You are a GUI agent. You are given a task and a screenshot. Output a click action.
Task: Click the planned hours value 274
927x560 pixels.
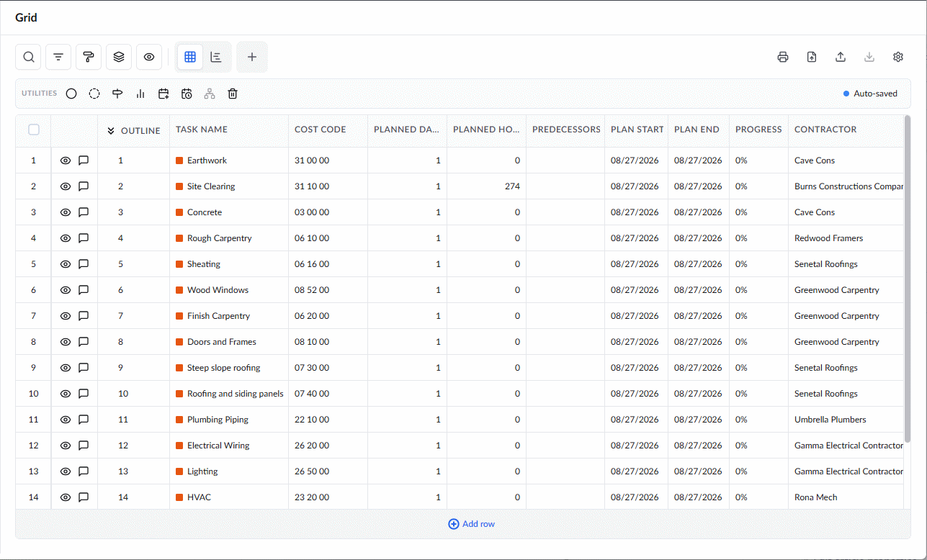click(x=512, y=186)
